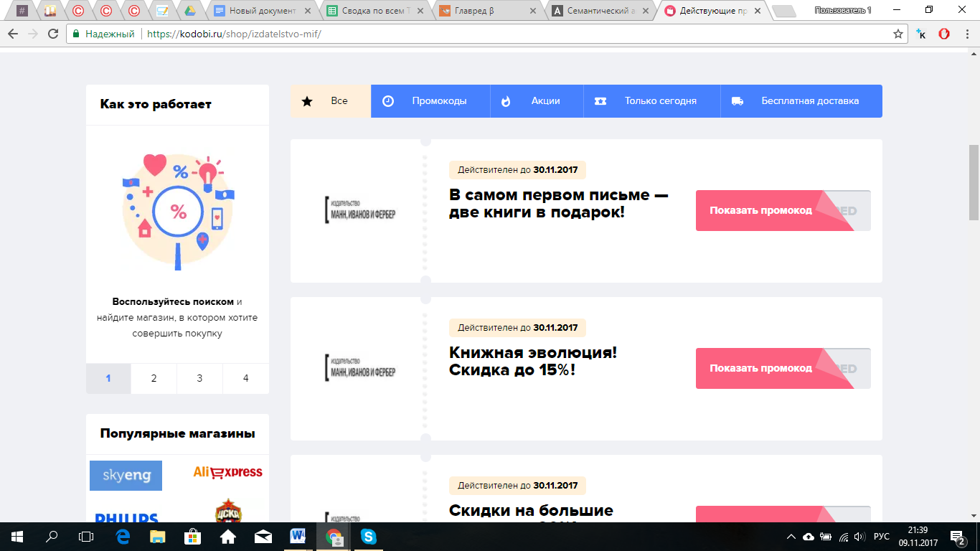
Task: Click the Manн, Иванов и Фербер logo in first offer
Action: click(359, 209)
